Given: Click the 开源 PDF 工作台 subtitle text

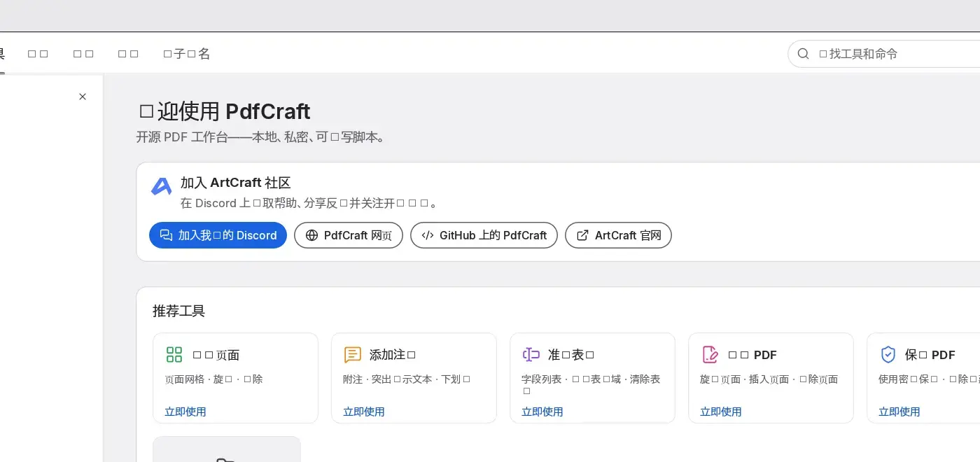Looking at the screenshot, I should click(261, 137).
